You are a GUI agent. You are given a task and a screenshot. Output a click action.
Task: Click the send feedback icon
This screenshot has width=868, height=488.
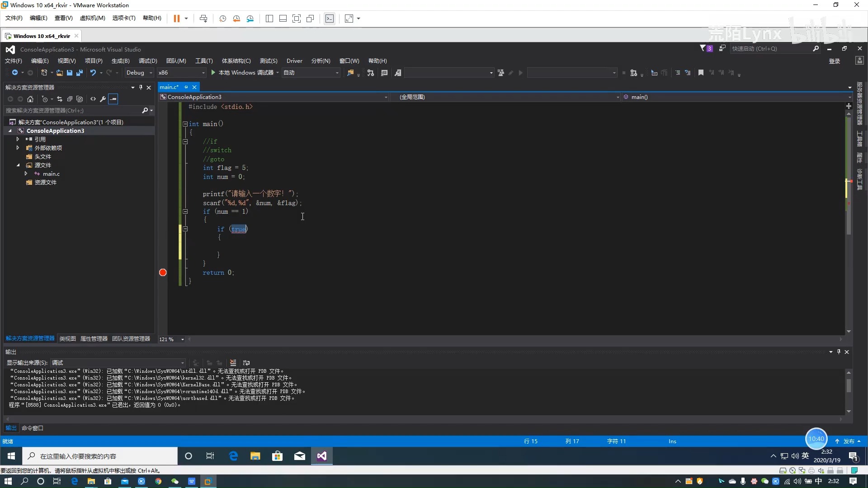pos(722,48)
